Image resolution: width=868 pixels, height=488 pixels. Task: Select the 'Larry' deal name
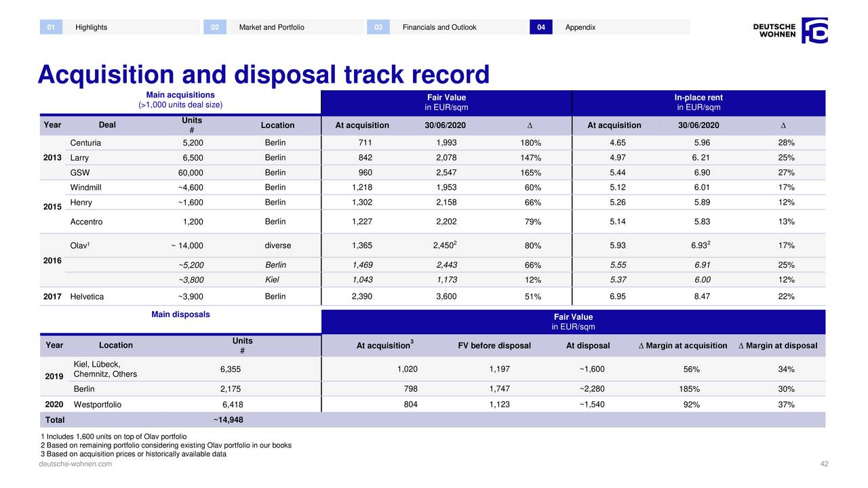[80, 158]
